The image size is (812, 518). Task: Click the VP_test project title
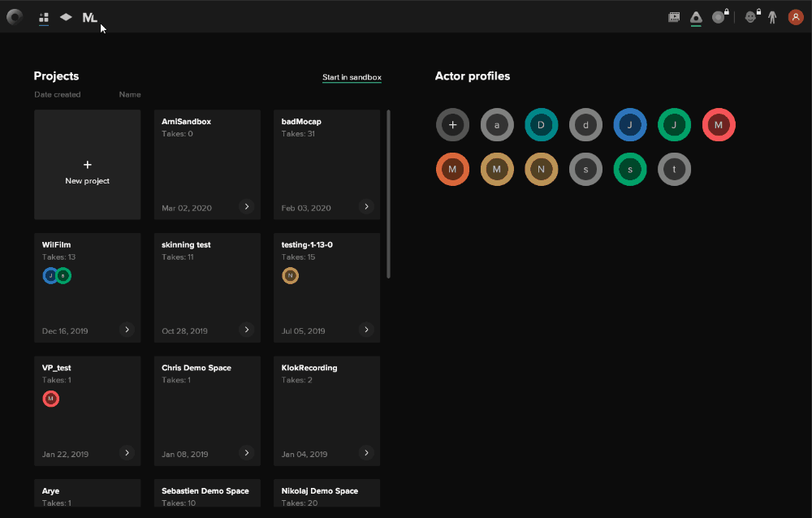(x=57, y=368)
